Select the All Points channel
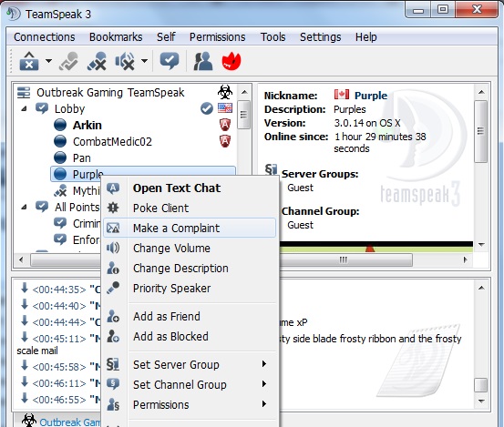504x427 pixels. [x=77, y=207]
